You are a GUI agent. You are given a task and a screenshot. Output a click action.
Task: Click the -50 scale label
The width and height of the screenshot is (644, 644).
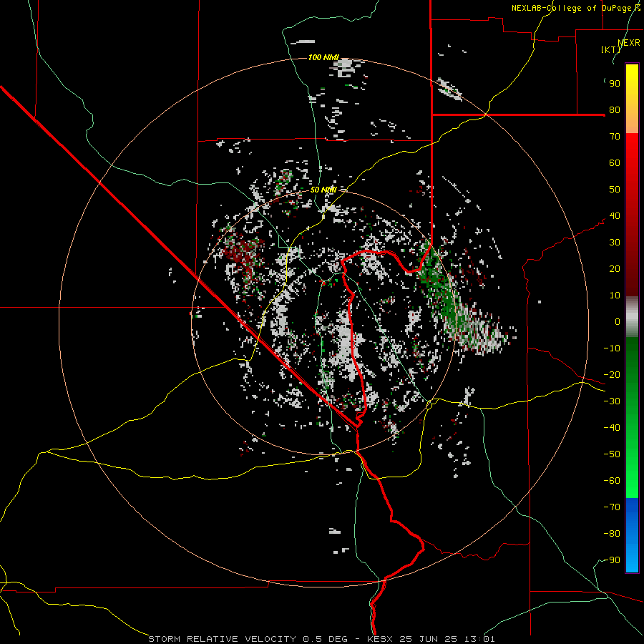(612, 454)
